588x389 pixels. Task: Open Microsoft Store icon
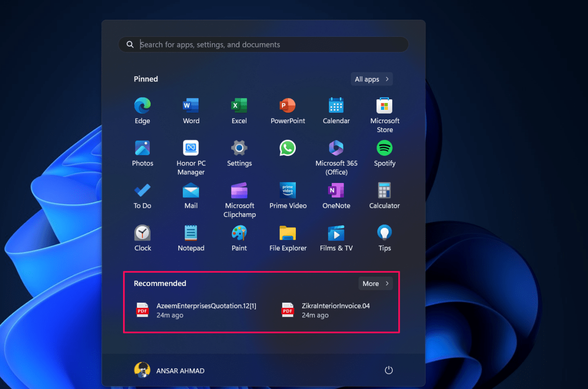click(x=384, y=106)
